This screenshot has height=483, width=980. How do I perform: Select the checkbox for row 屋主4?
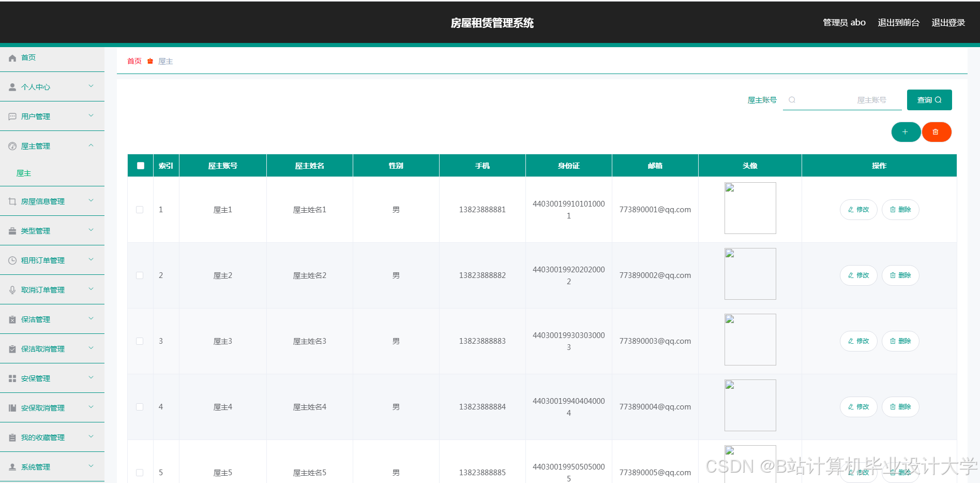pyautogui.click(x=140, y=407)
